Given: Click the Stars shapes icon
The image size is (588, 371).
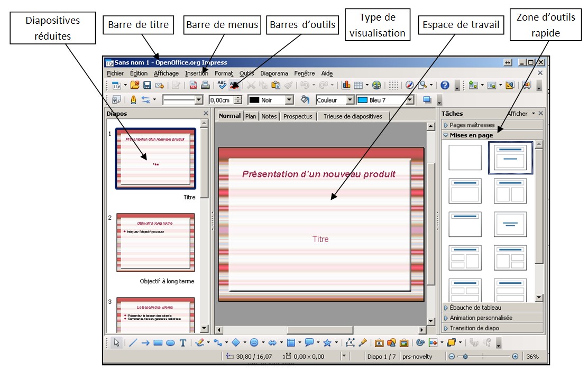Looking at the screenshot, I should pyautogui.click(x=327, y=342).
